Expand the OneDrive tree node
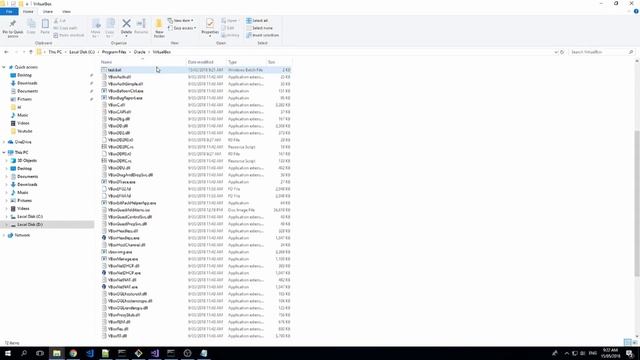The width and height of the screenshot is (640, 360). (x=4, y=142)
